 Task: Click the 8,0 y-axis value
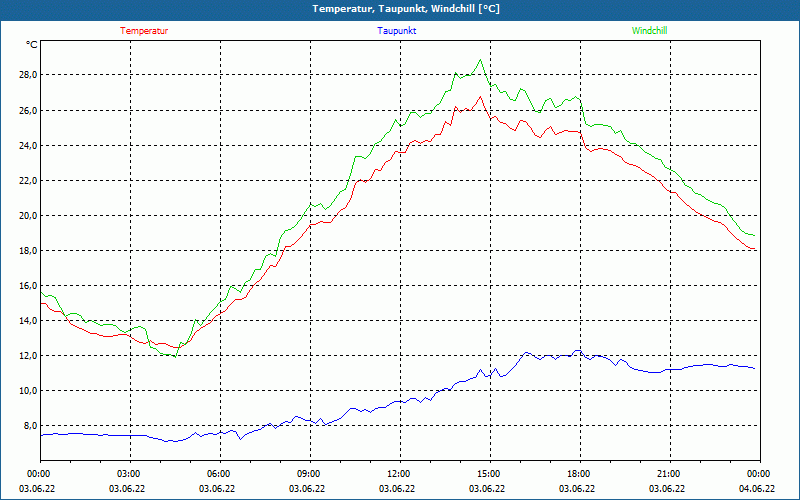click(30, 426)
